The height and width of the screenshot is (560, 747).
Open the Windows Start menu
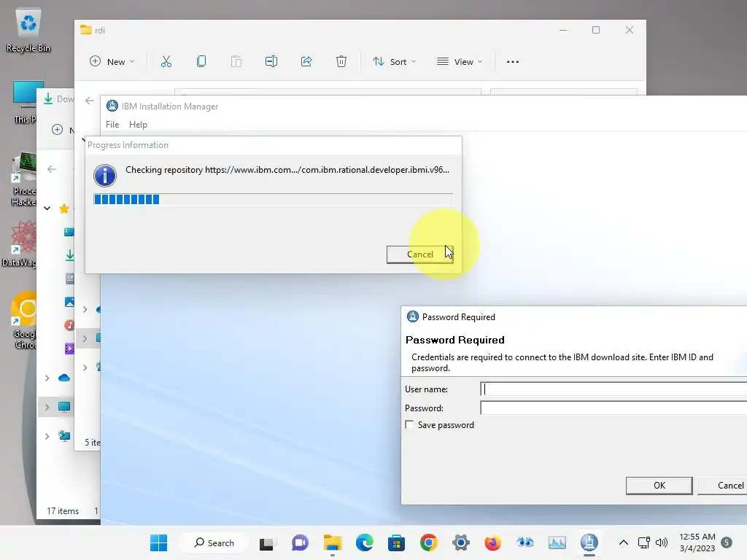click(158, 542)
